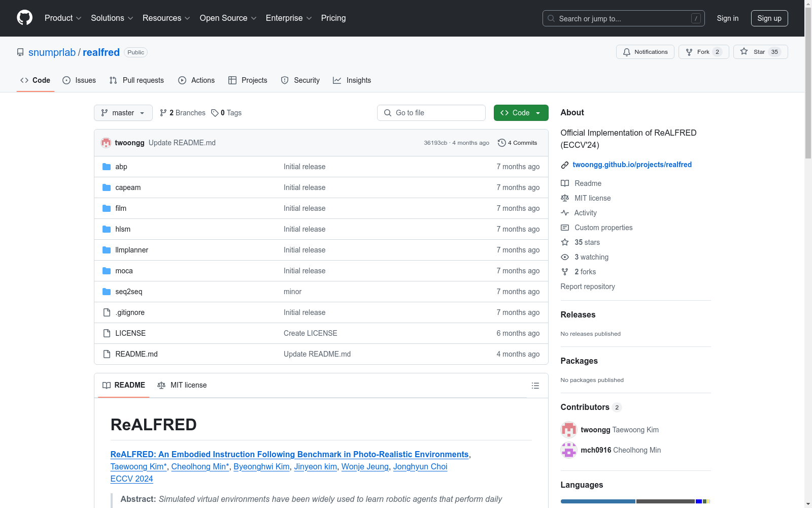Open the llmplanner folder icon

point(107,250)
